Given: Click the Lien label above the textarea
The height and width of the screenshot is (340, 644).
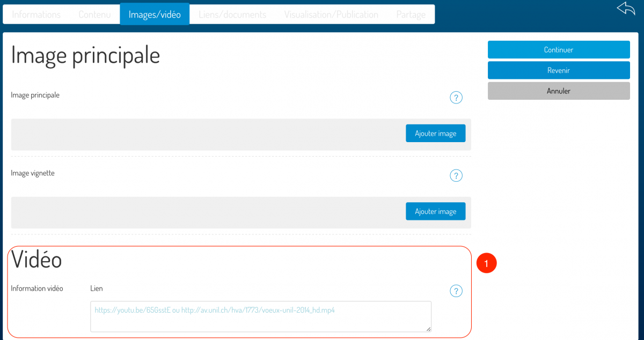Looking at the screenshot, I should 97,289.
